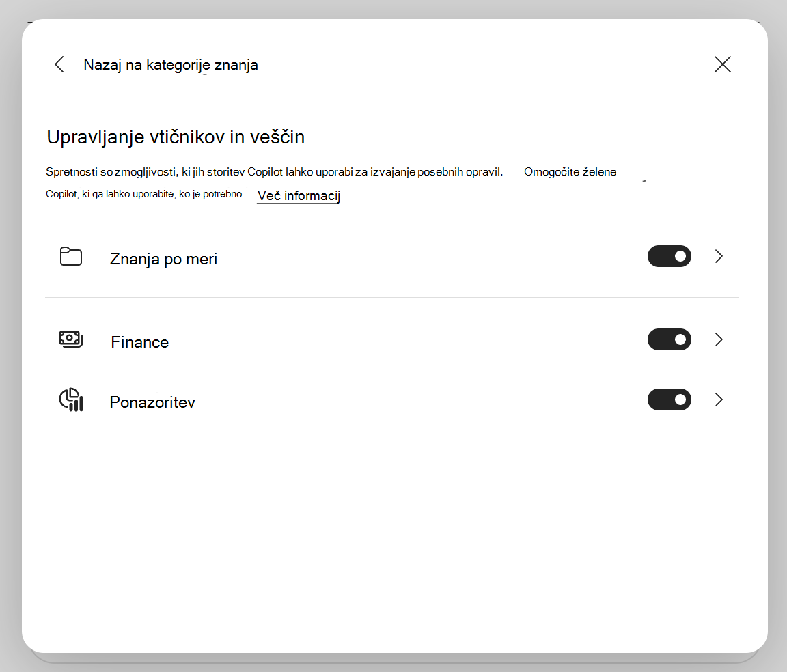The height and width of the screenshot is (672, 787).
Task: Select the Finance label
Action: 139,342
